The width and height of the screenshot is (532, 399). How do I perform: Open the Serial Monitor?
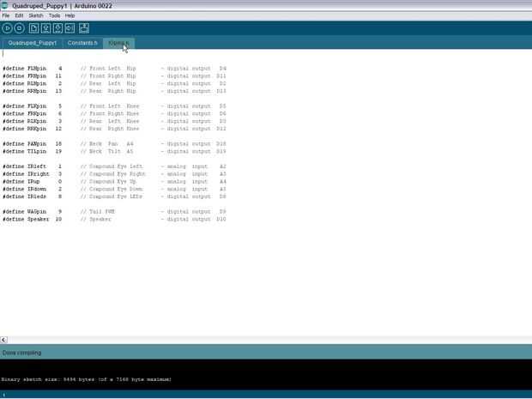pyautogui.click(x=84, y=28)
